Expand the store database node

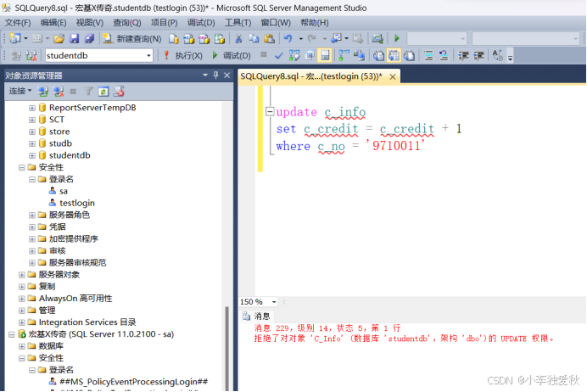(x=32, y=132)
